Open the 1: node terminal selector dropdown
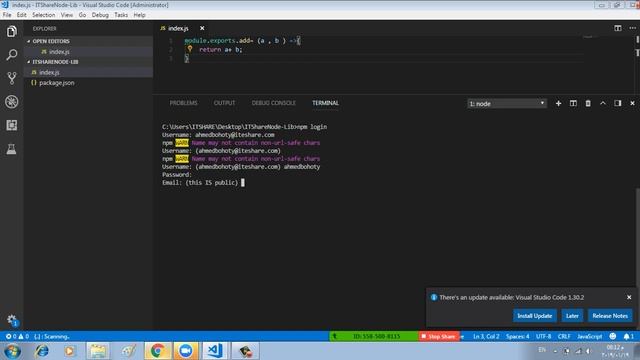Screen dimensions: 640x360 (507, 104)
